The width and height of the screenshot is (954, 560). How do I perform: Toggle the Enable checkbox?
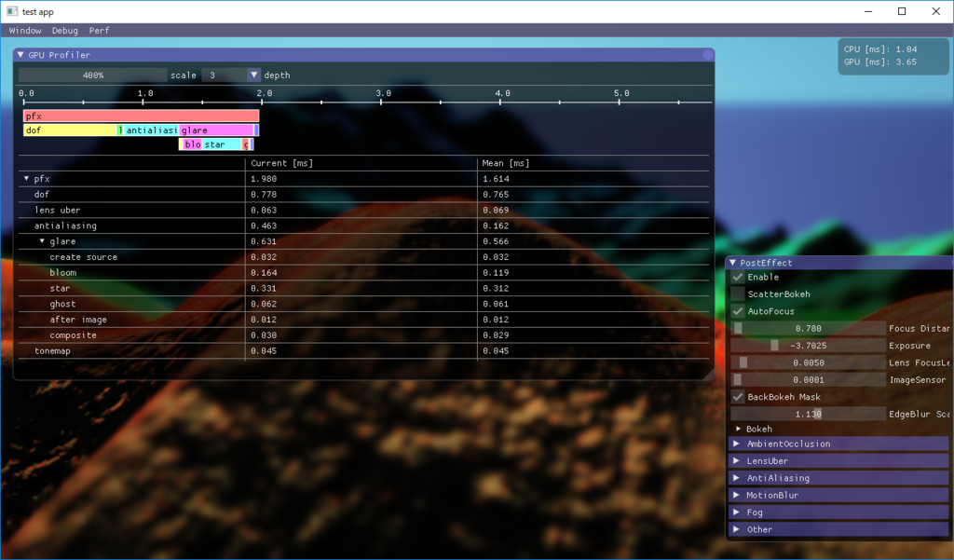click(x=738, y=277)
